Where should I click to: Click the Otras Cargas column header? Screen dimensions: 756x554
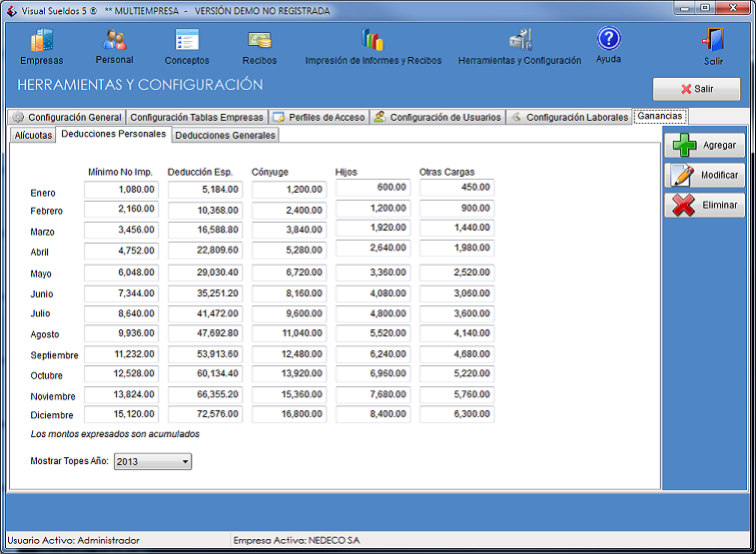click(x=447, y=172)
